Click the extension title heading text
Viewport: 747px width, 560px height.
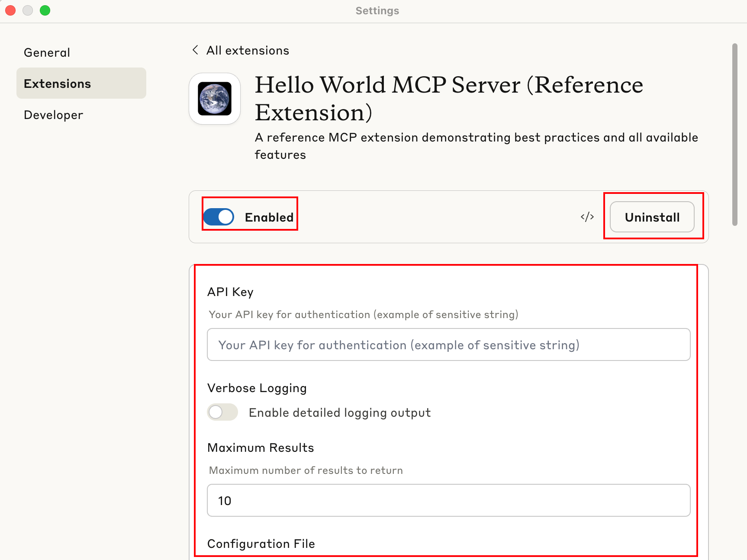(x=449, y=99)
